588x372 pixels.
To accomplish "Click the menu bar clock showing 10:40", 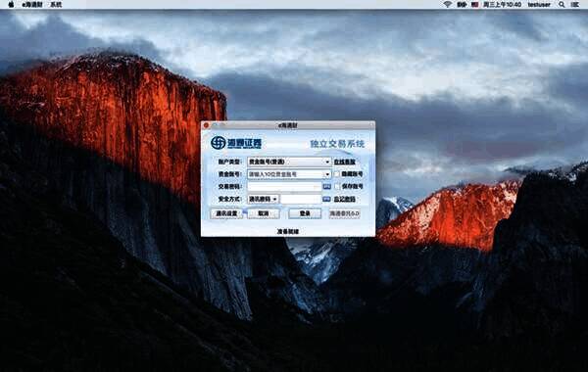I will pyautogui.click(x=502, y=5).
